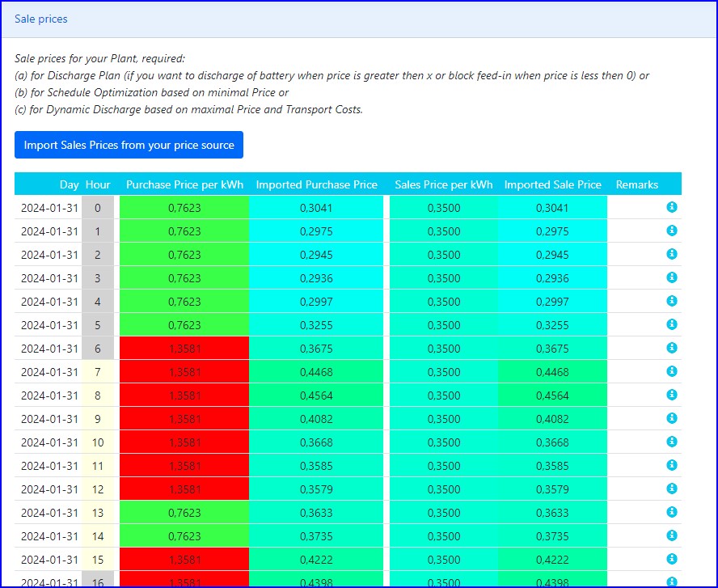Screen dimensions: 718x588
Task: Edit sales price 0,3500 at hour 2
Action: [443, 255]
